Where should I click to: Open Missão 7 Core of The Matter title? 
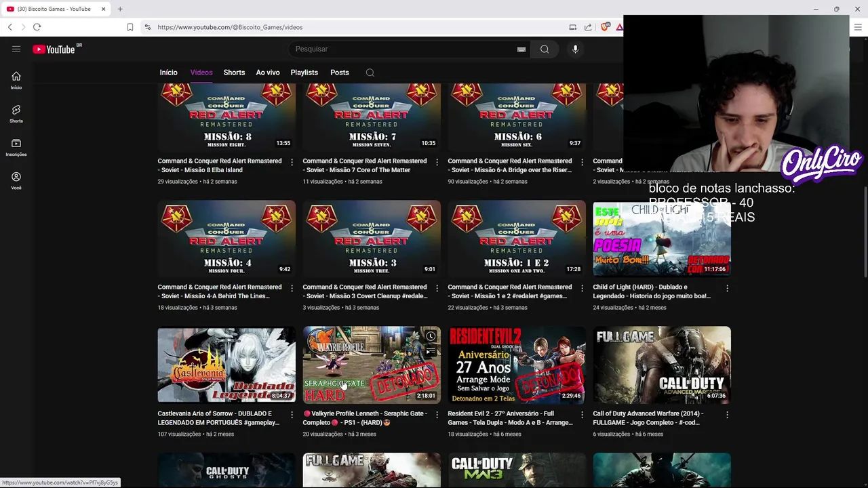tap(364, 165)
